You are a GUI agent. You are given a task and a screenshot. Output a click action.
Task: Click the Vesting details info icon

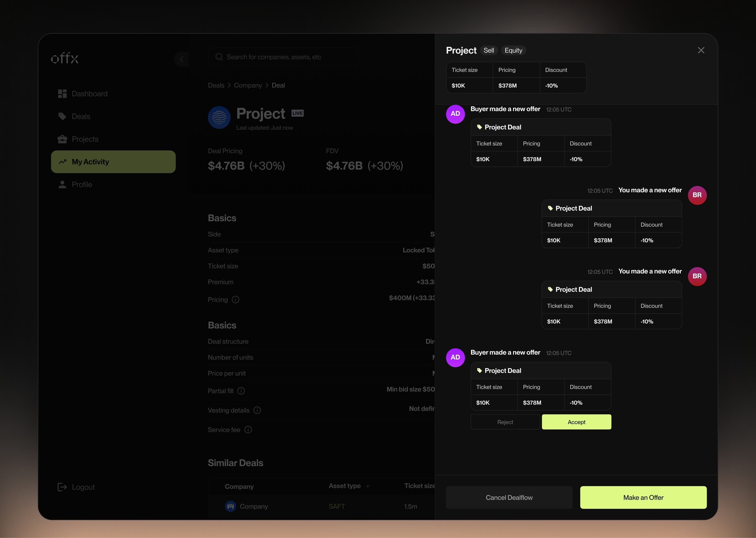(x=257, y=411)
